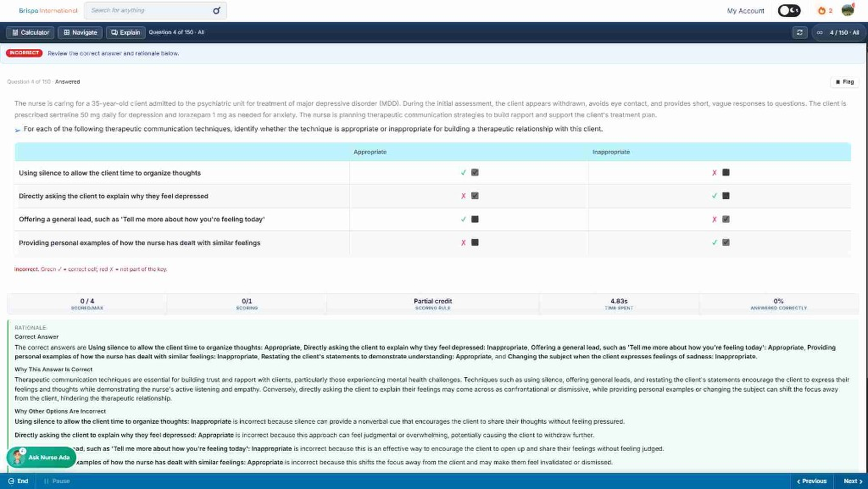Click the 'Partial credit' scoring rule text
The image size is (868, 489).
[433, 301]
